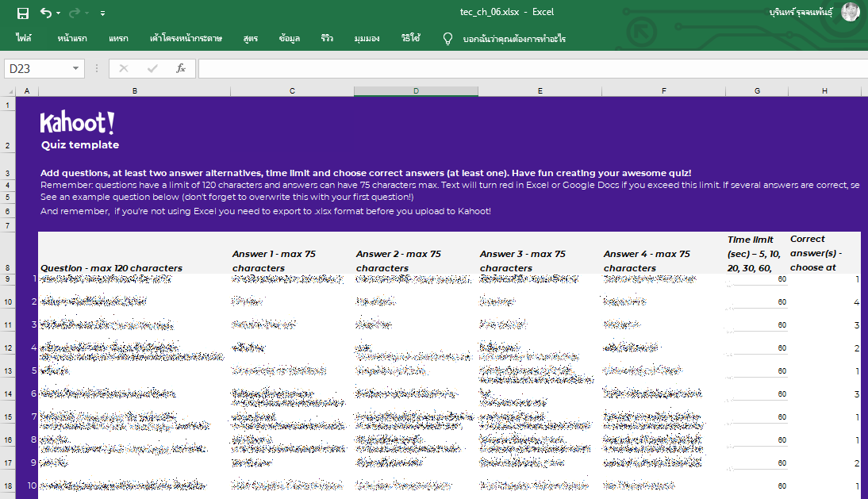This screenshot has height=499, width=868.
Task: Open the สูตร (Formulas) ribbon tab
Action: click(251, 38)
